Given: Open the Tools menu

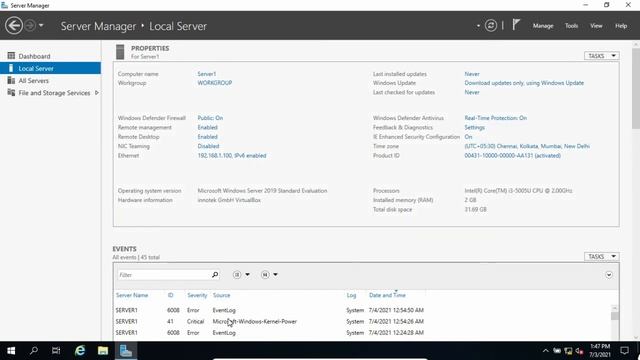Looking at the screenshot, I should 571,26.
